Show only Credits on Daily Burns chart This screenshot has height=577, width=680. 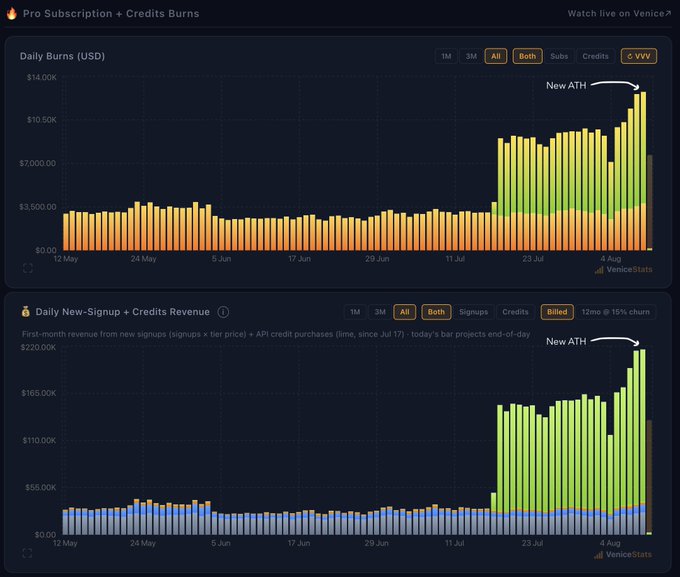[x=595, y=56]
